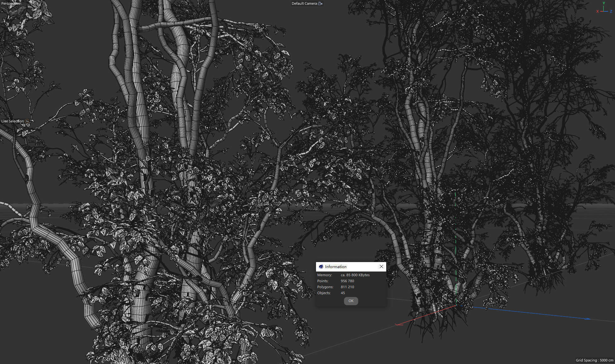Viewport: 615px width, 364px height.
Task: Click the Live Selection tool label
Action: click(13, 121)
